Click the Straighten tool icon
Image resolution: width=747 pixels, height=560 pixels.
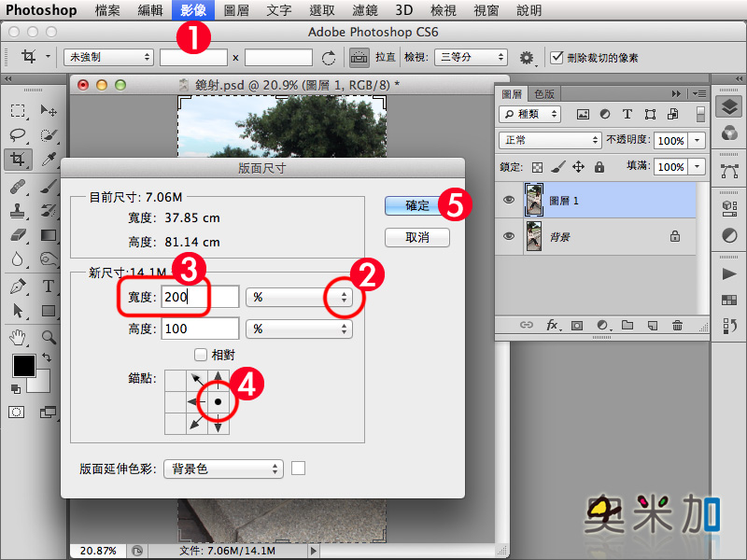(359, 57)
